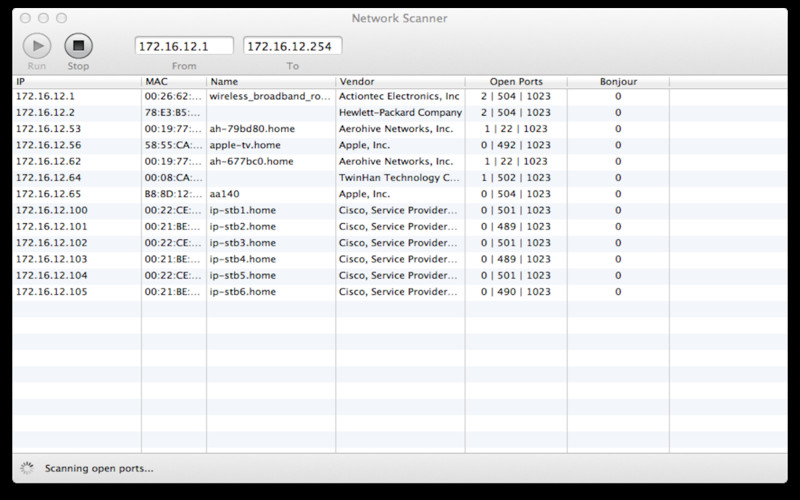This screenshot has height=500, width=800.
Task: Click the minimize window button
Action: [x=43, y=18]
